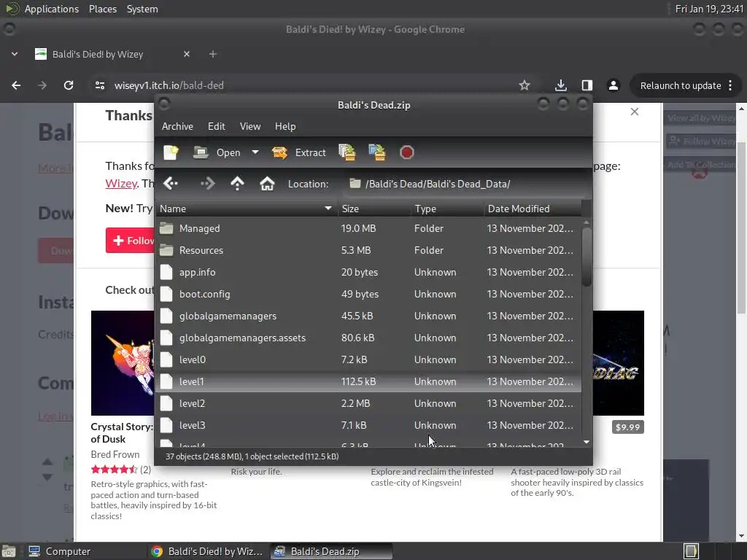
Task: Open the Applications menu in the top panel
Action: pos(52,9)
